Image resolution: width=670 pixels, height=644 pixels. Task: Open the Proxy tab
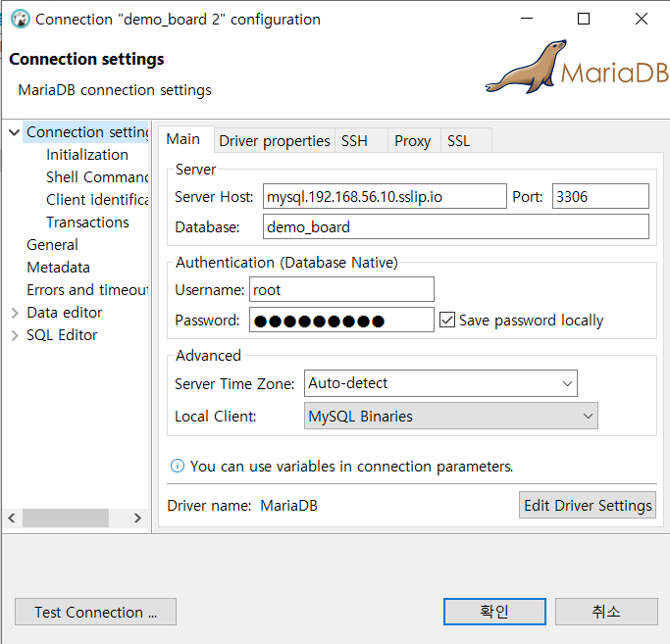pos(412,141)
